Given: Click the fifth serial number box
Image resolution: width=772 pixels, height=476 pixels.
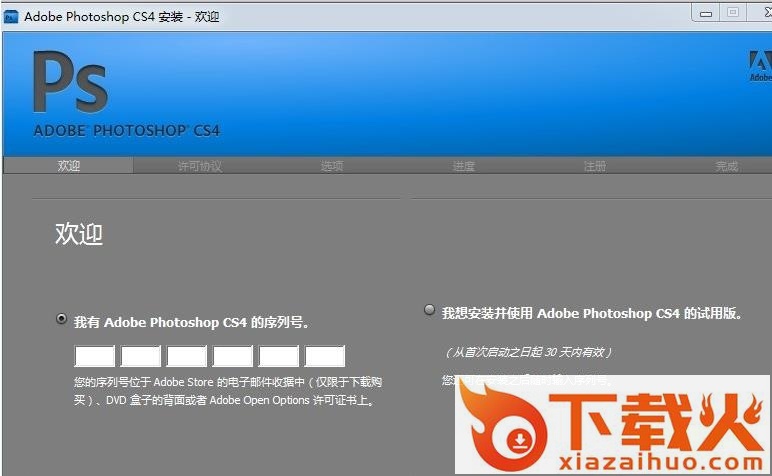Looking at the screenshot, I should pos(279,356).
